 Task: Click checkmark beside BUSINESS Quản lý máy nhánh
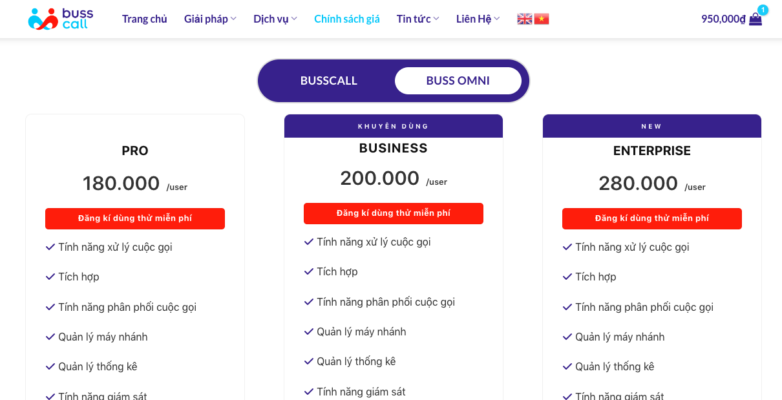coord(309,332)
